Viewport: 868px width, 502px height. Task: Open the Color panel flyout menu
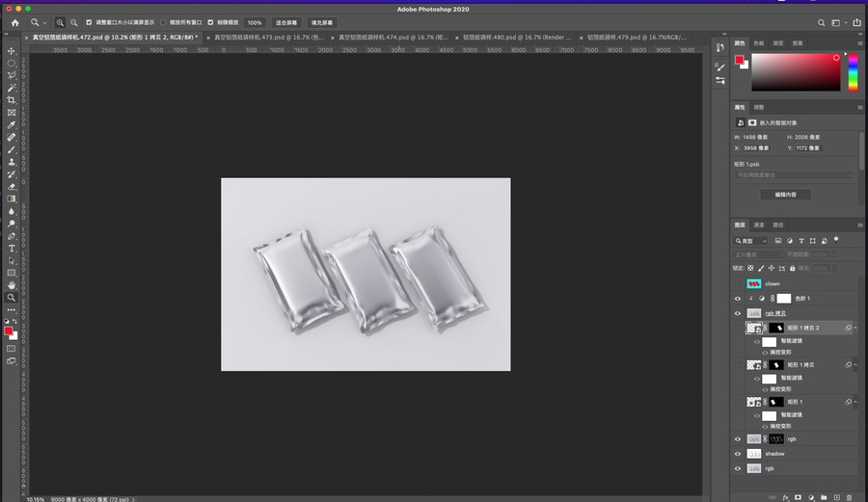tap(859, 43)
